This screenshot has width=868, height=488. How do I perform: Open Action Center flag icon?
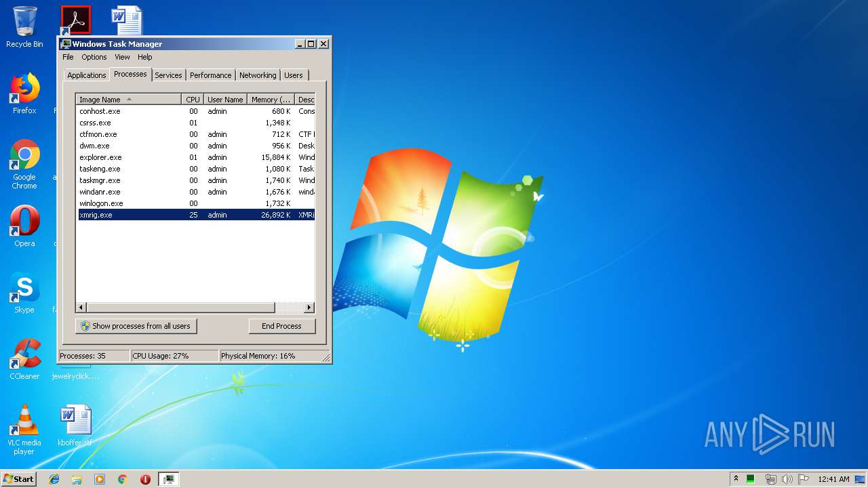tap(804, 479)
